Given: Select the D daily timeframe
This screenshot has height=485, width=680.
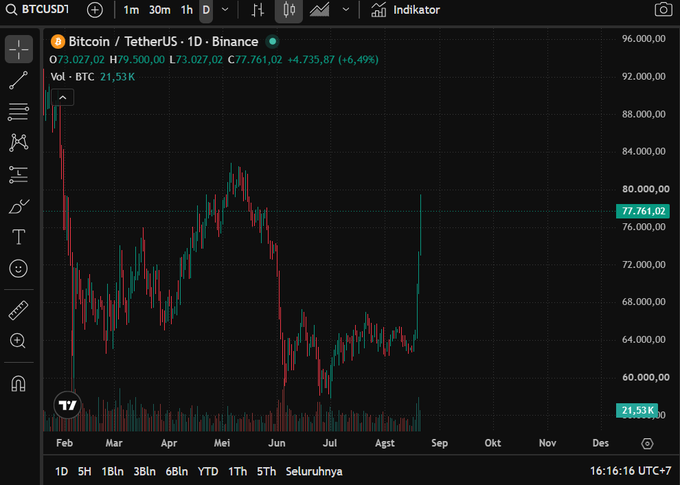Looking at the screenshot, I should (x=206, y=10).
